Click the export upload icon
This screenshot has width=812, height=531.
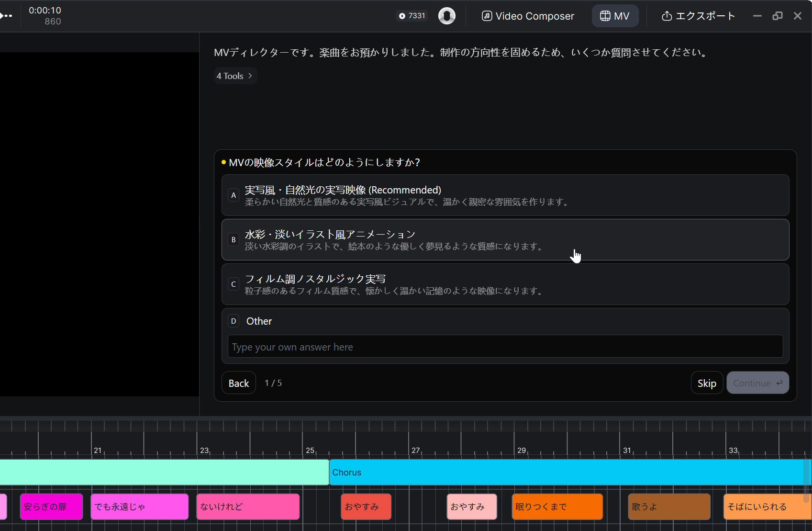(x=667, y=16)
